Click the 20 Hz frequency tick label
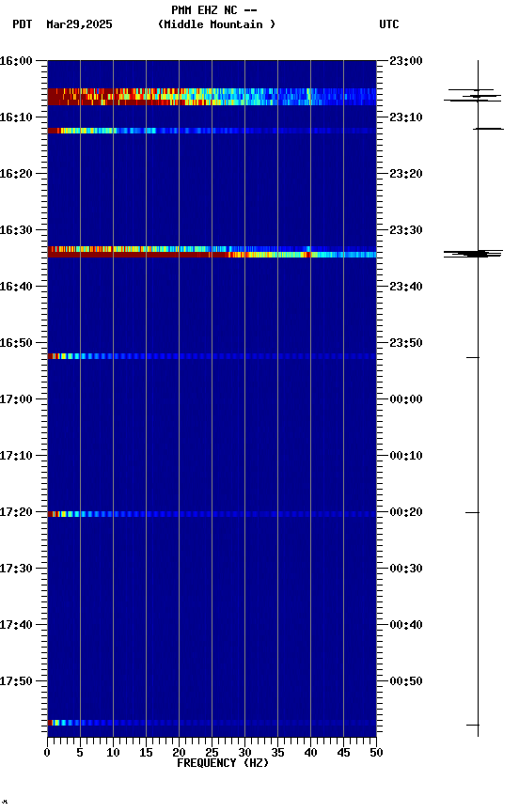Viewport: 519px width, 812px height. pos(179,753)
